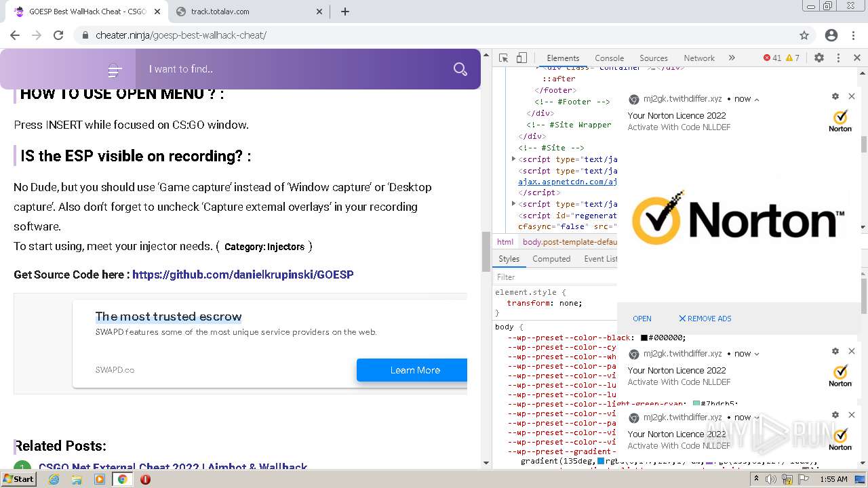Click blue gradient color swatch
The height and width of the screenshot is (488, 868).
601,462
